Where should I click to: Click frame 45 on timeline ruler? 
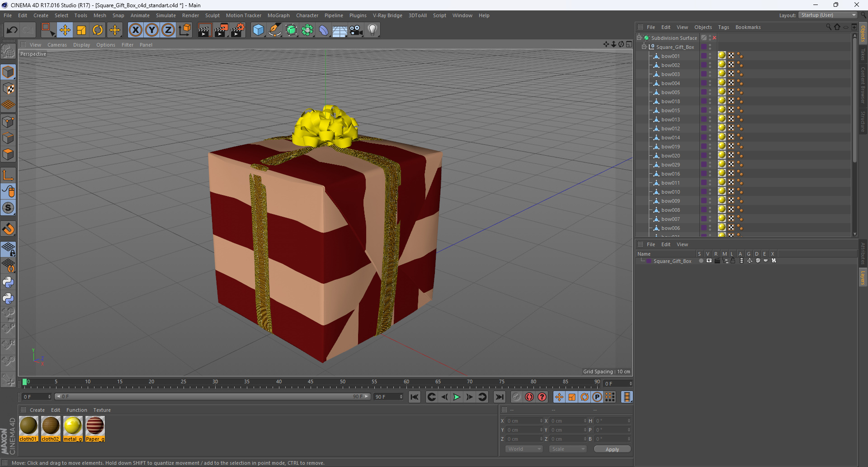click(x=311, y=383)
